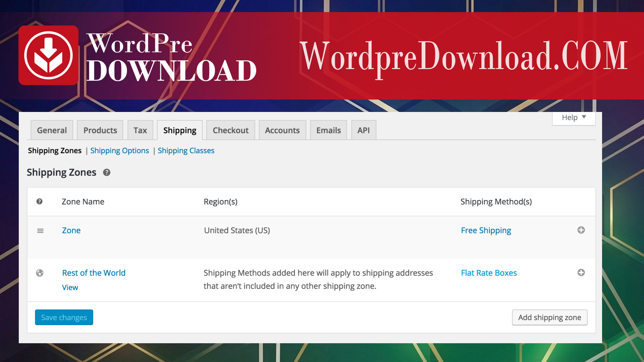Open the API tab
This screenshot has width=644, height=362.
tap(364, 130)
